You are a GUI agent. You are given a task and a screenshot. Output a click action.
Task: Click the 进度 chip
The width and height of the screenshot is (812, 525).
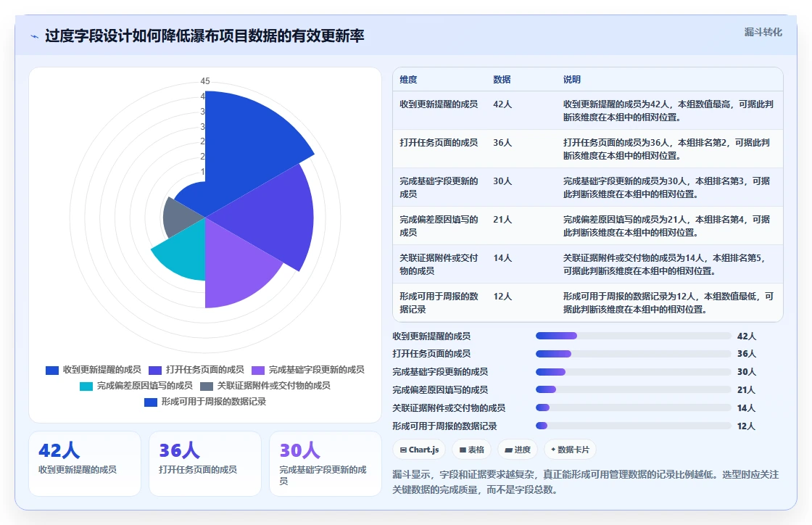tap(518, 450)
